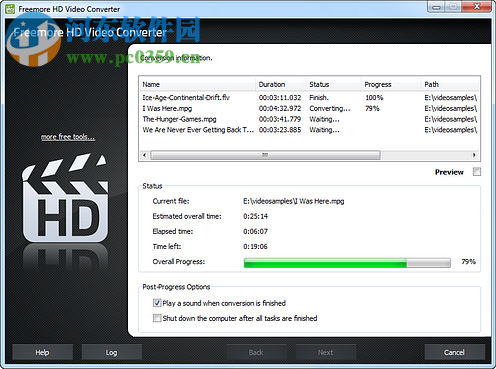Click the Help button

(42, 352)
